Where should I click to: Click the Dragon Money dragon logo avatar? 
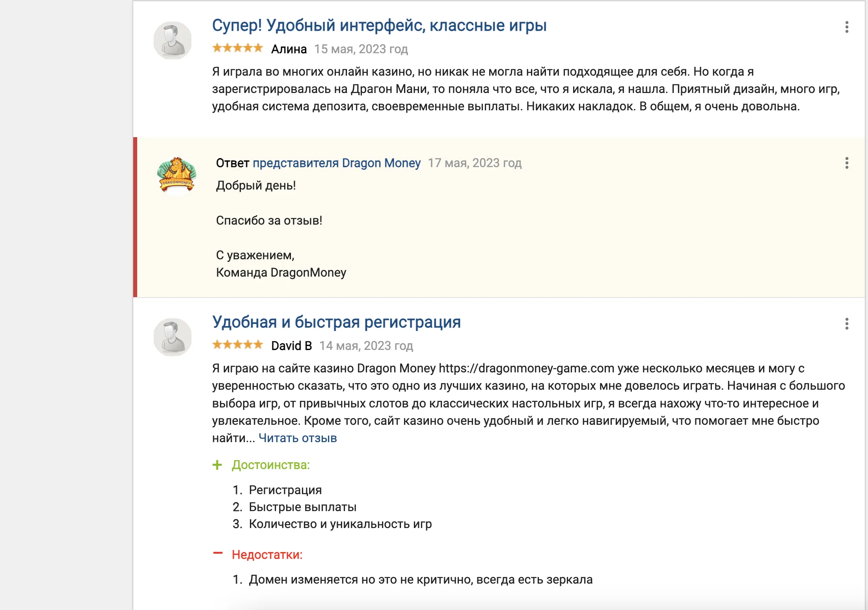[x=176, y=175]
